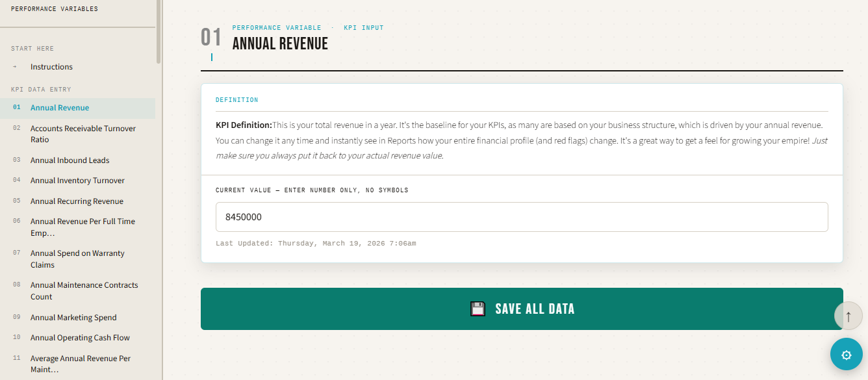
Task: Open the Instructions sidebar link
Action: (51, 67)
